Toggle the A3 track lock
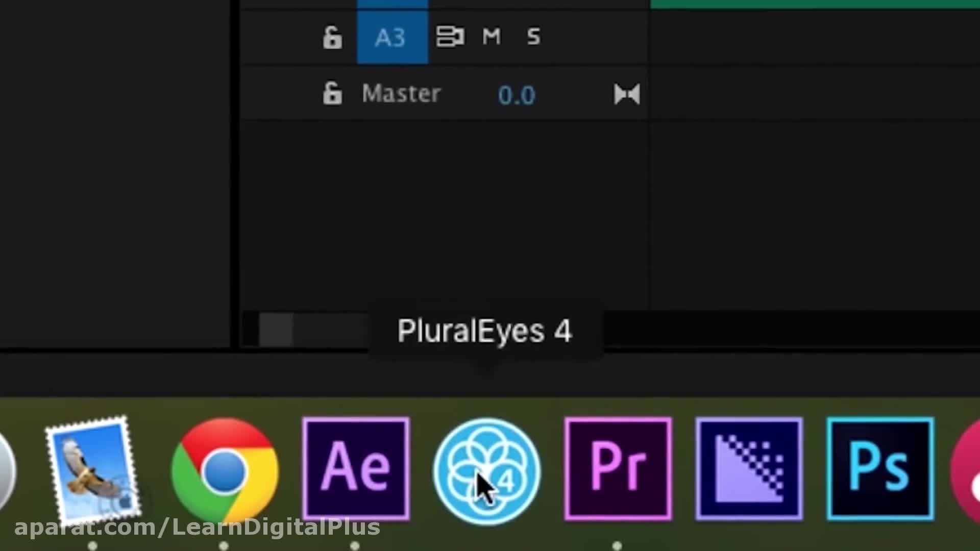Viewport: 980px width, 551px height. pos(332,37)
